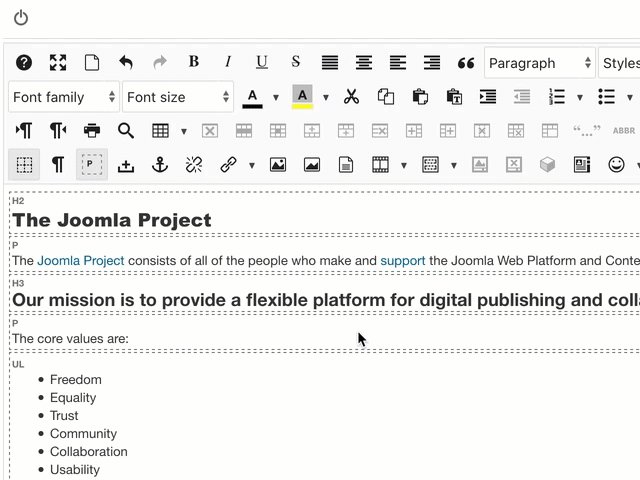The image size is (640, 480).
Task: Insert a numbered list
Action: click(557, 97)
